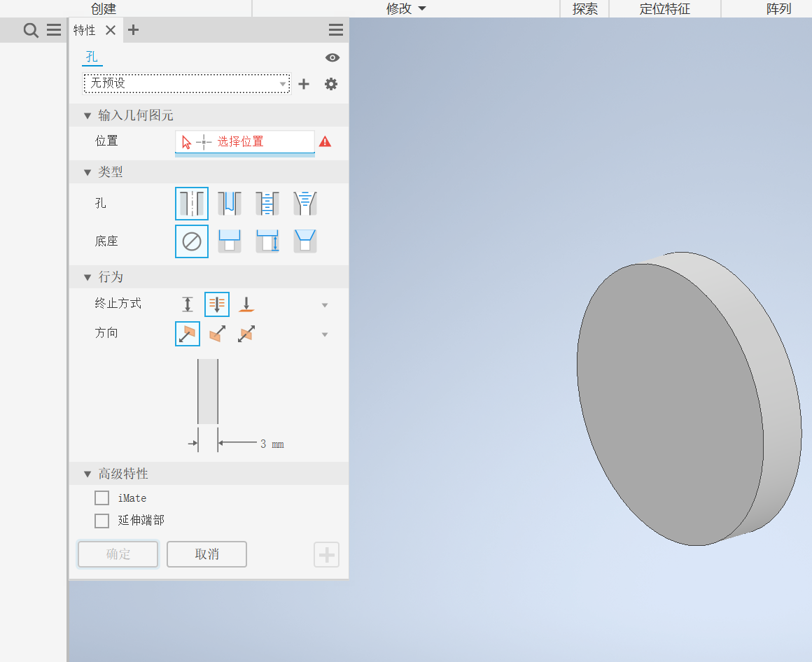Select the 'to' termination icon
This screenshot has width=812, height=662.
[246, 304]
